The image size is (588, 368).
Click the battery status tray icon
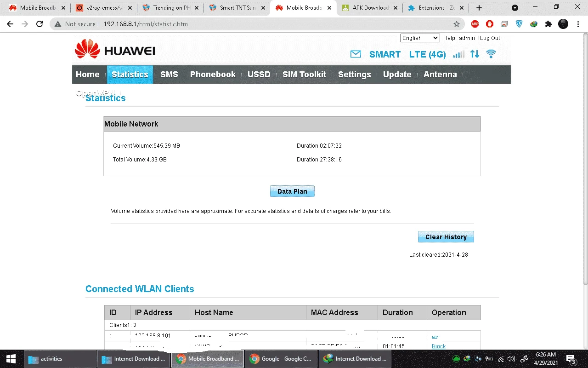click(489, 359)
